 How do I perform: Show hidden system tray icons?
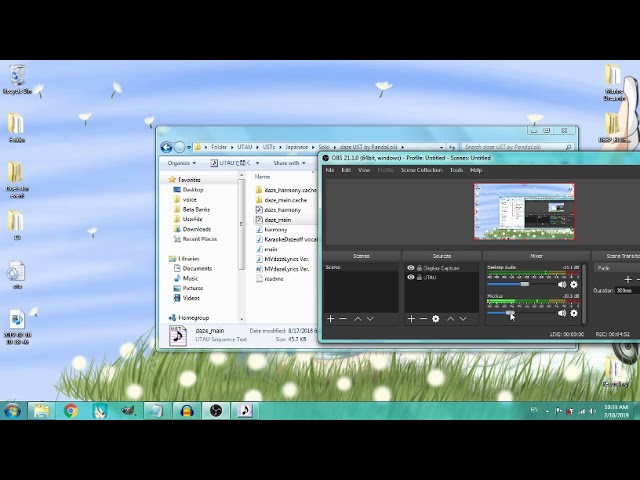pos(547,411)
